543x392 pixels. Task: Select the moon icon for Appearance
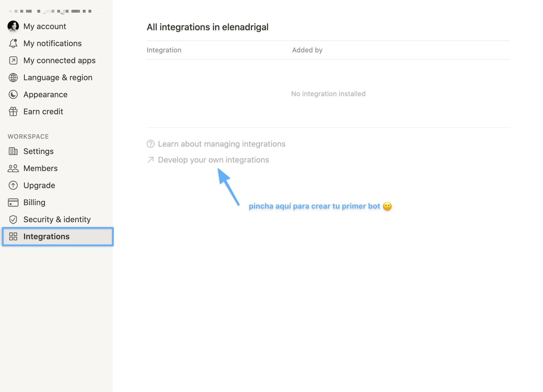coord(13,94)
